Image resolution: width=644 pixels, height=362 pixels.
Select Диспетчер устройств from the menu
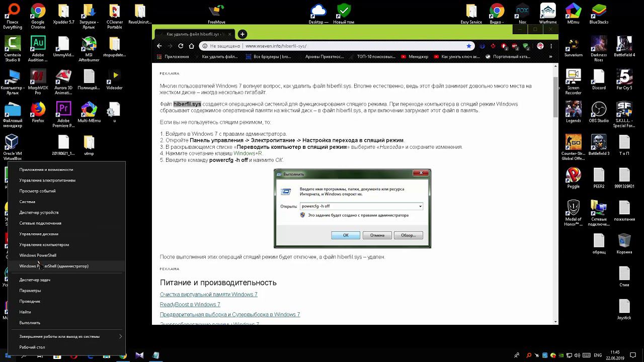coord(66,212)
